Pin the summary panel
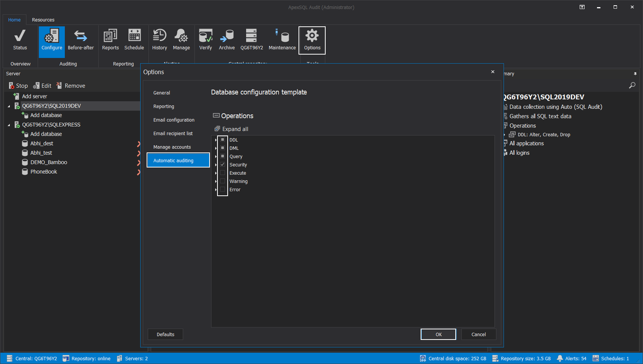 pyautogui.click(x=635, y=74)
